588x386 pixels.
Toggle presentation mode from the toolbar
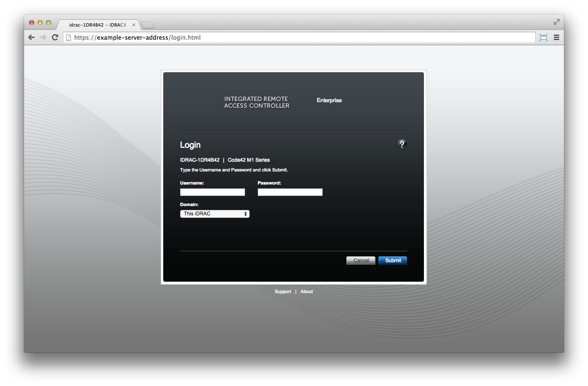click(543, 37)
